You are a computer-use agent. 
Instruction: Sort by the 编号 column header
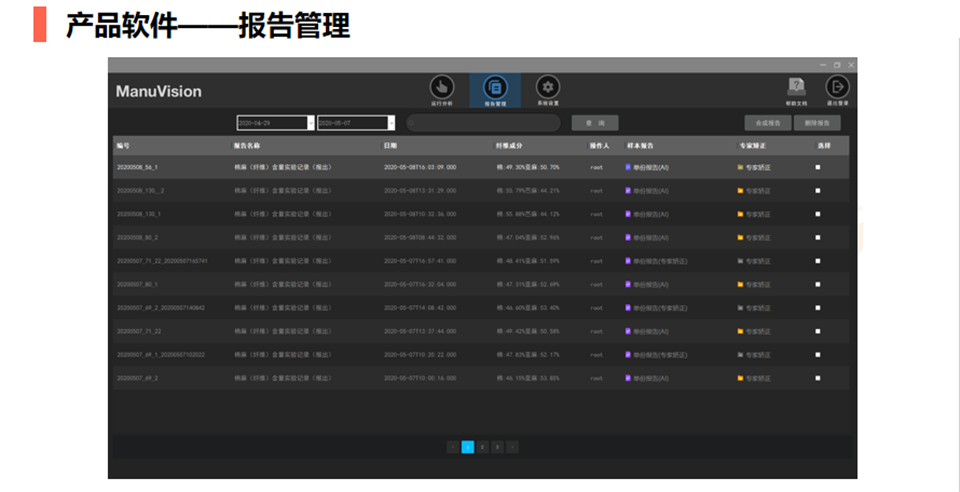click(x=123, y=146)
